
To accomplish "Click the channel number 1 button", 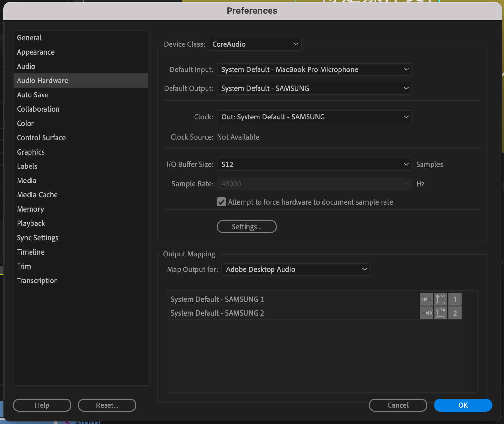I will coord(455,299).
